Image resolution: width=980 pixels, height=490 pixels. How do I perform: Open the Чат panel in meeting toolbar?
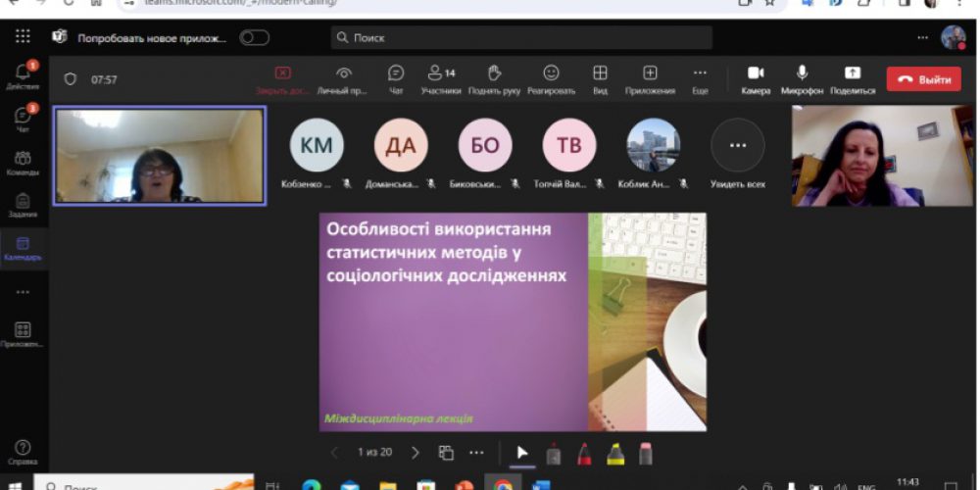(396, 78)
